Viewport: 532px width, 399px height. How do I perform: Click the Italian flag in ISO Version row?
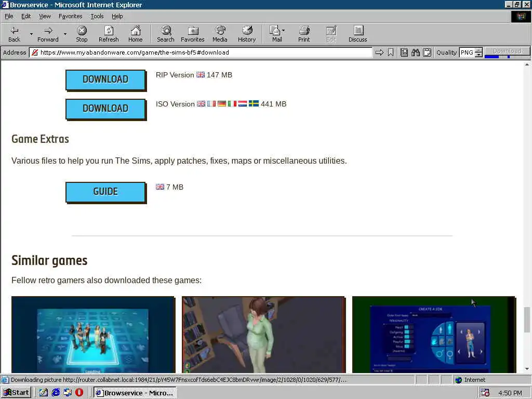(x=232, y=103)
